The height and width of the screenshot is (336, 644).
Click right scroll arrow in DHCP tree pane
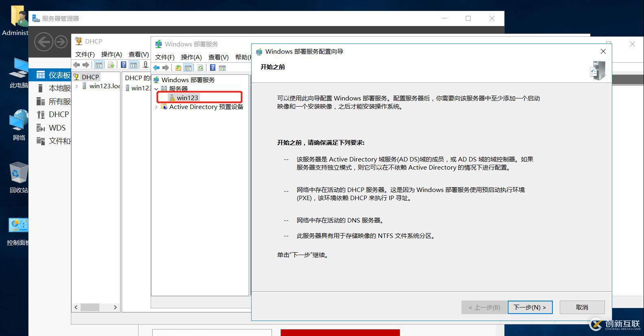(115, 308)
